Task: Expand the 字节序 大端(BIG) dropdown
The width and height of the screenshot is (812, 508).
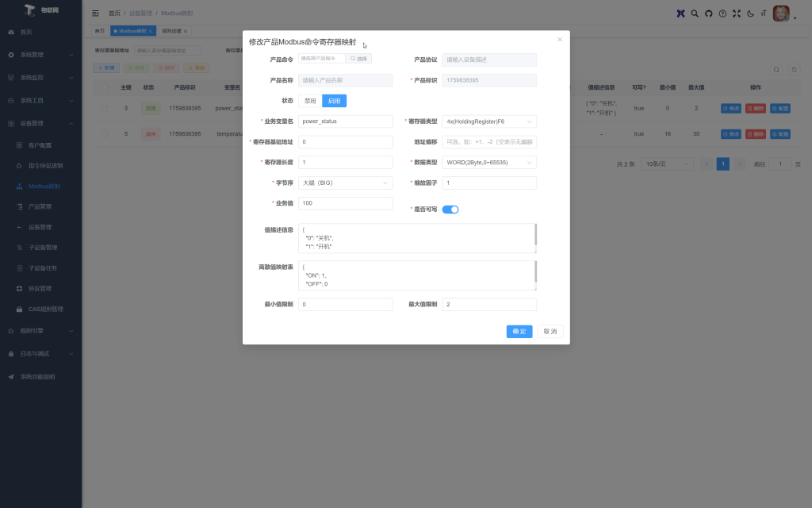Action: [345, 183]
